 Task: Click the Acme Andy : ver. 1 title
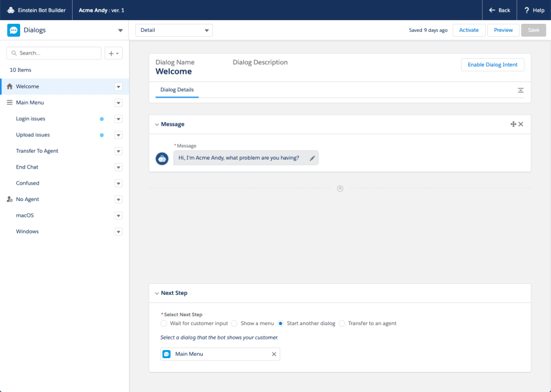(101, 10)
